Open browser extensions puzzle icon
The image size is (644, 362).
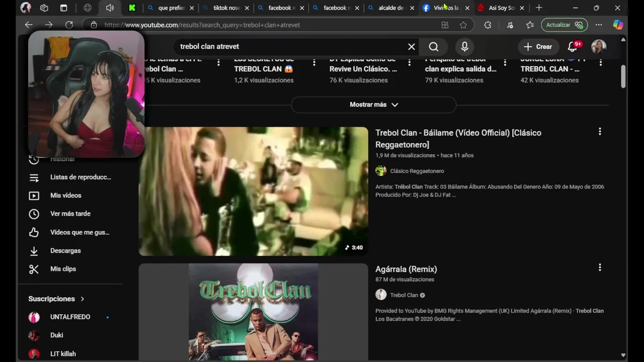tap(488, 25)
